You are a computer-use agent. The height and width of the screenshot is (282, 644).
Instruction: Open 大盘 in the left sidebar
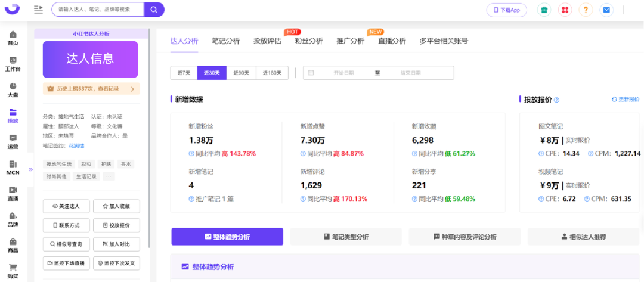tap(13, 90)
